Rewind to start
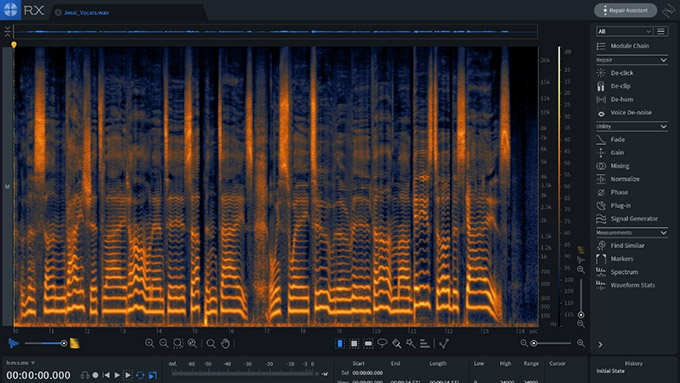Image resolution: width=680 pixels, height=383 pixels. pyautogui.click(x=106, y=375)
